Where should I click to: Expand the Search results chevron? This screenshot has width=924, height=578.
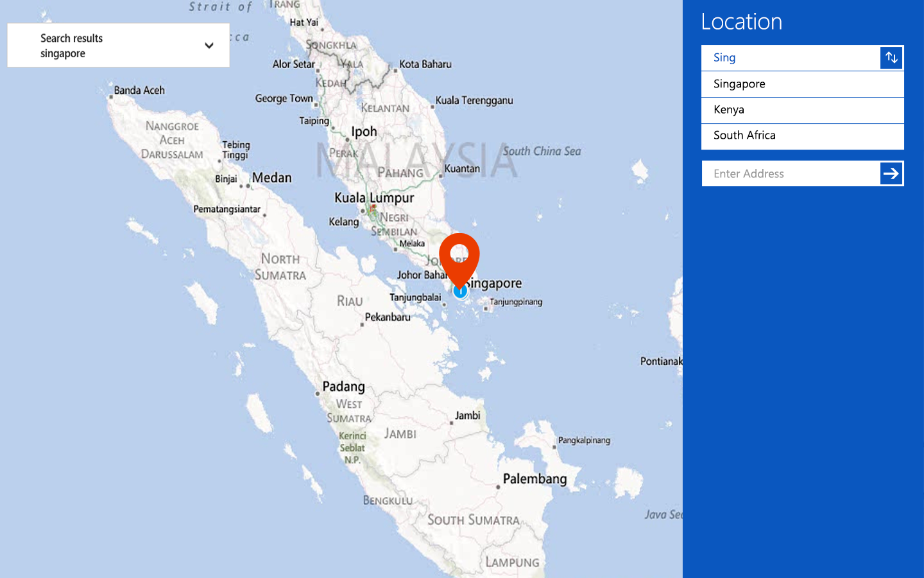click(x=209, y=46)
